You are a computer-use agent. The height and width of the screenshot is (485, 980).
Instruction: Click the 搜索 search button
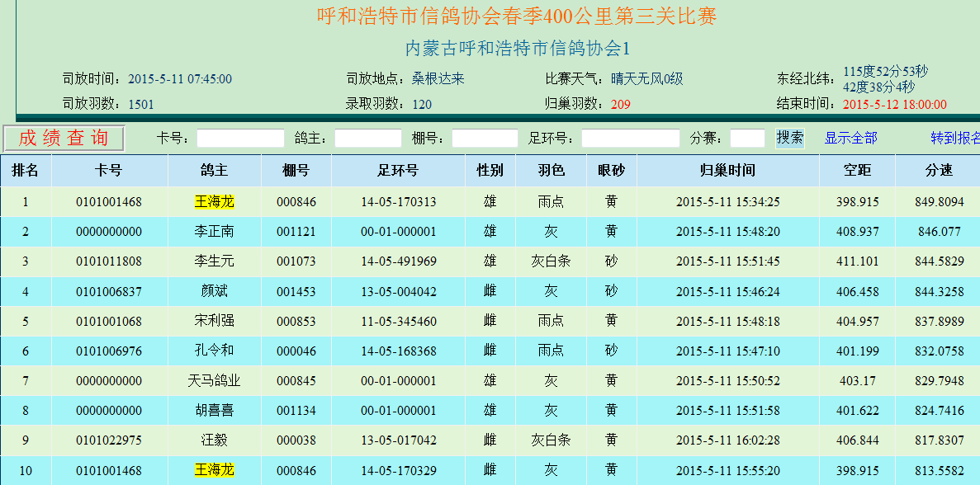click(790, 138)
